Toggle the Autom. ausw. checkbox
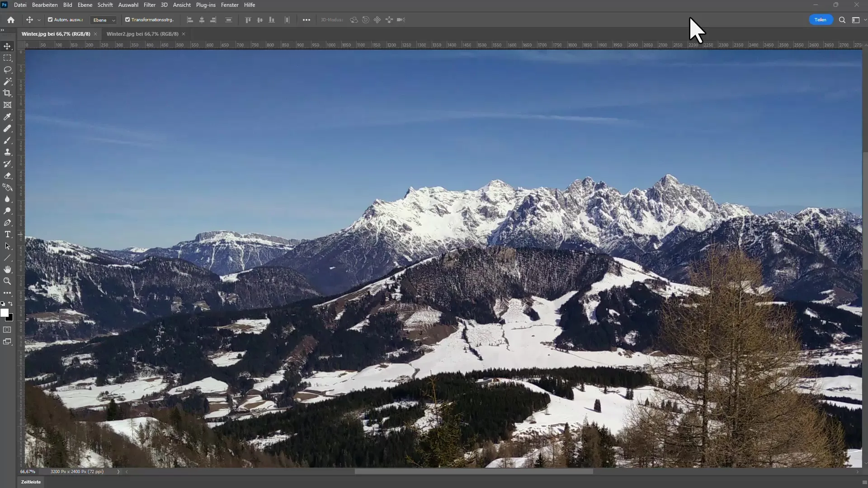 pos(50,20)
